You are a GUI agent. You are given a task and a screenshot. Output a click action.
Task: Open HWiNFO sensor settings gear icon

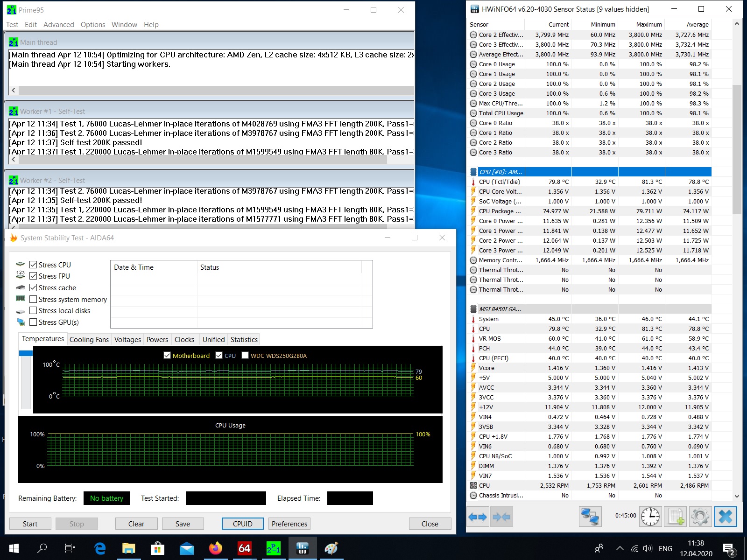[x=700, y=517]
